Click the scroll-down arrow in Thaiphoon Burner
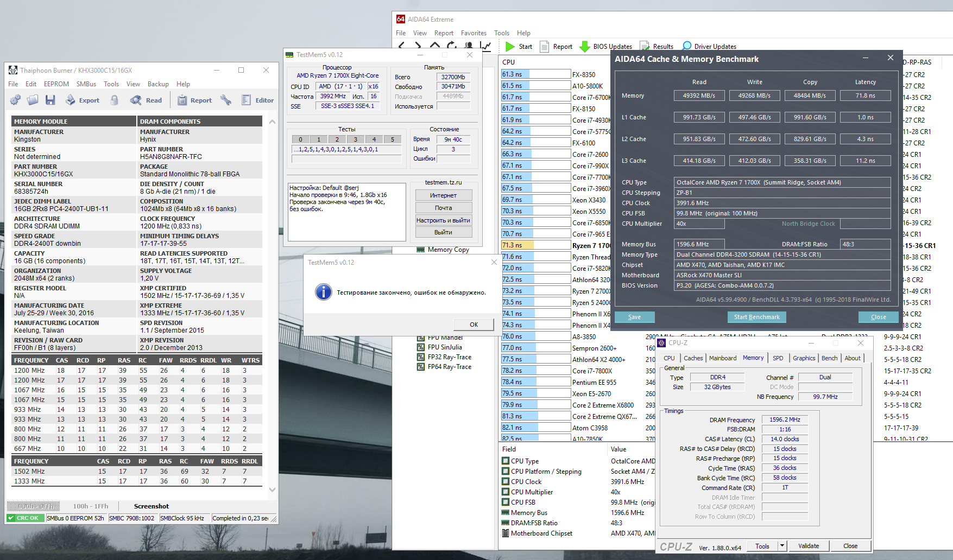 point(272,489)
